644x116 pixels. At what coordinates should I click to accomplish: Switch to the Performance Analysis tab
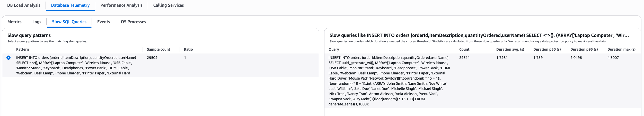[x=121, y=5]
